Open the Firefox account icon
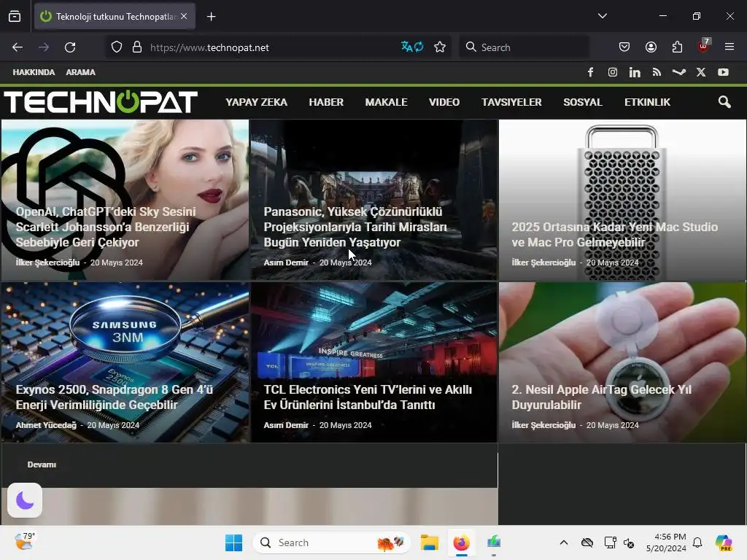This screenshot has width=747, height=560. [x=651, y=47]
